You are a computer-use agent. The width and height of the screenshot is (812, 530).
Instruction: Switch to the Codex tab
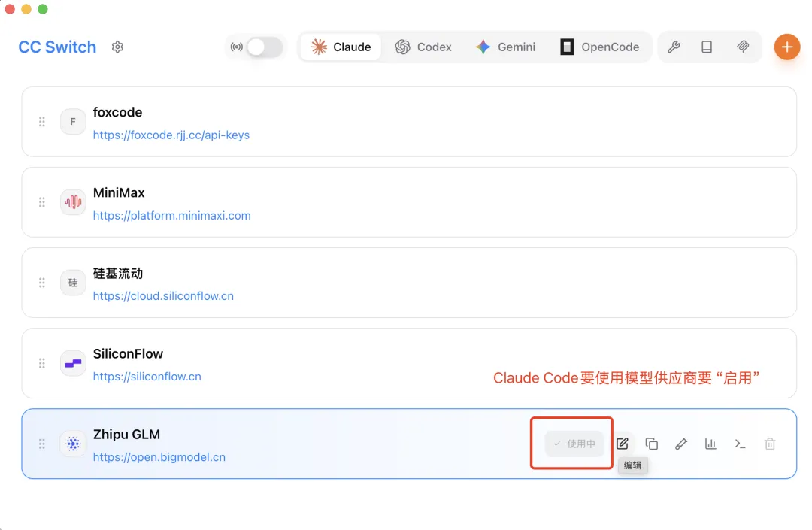tap(423, 47)
